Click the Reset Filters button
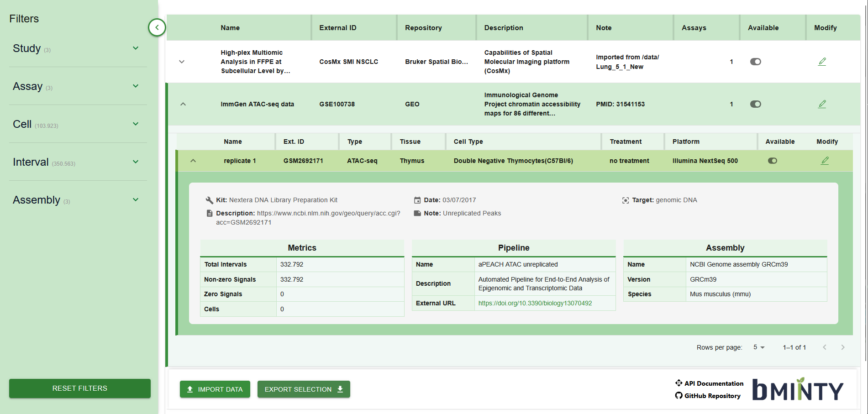The height and width of the screenshot is (414, 868). click(80, 388)
